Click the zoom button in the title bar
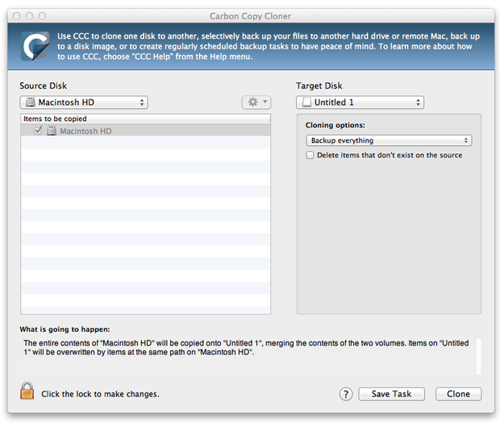Viewport: 504px width, 423px height. tap(42, 16)
